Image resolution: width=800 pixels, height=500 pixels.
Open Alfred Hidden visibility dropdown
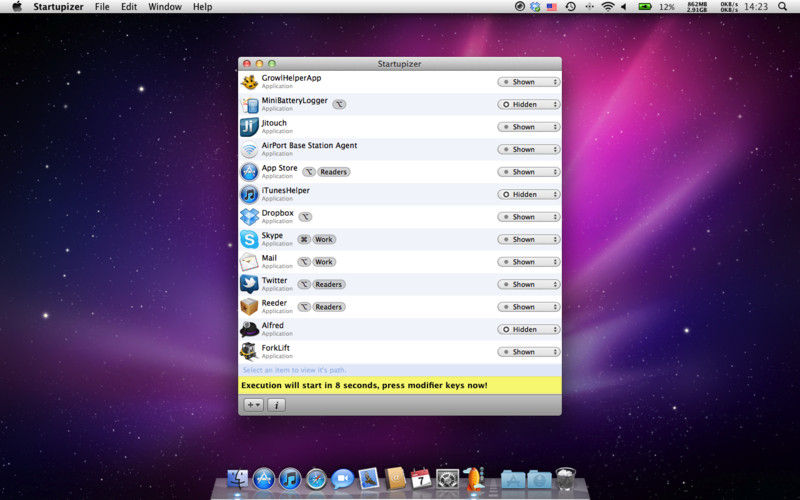[529, 329]
